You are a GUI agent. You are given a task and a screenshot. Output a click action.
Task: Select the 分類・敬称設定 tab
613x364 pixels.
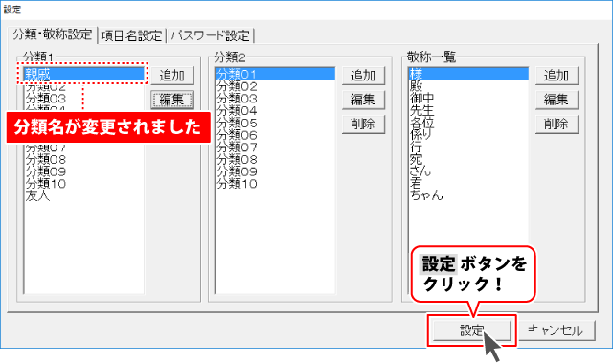[53, 34]
